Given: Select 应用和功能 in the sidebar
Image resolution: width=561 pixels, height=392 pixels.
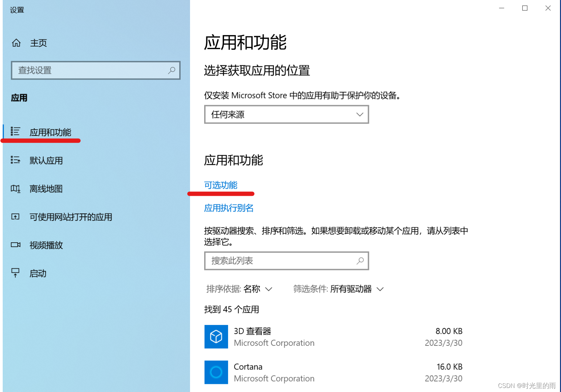Looking at the screenshot, I should pyautogui.click(x=51, y=132).
